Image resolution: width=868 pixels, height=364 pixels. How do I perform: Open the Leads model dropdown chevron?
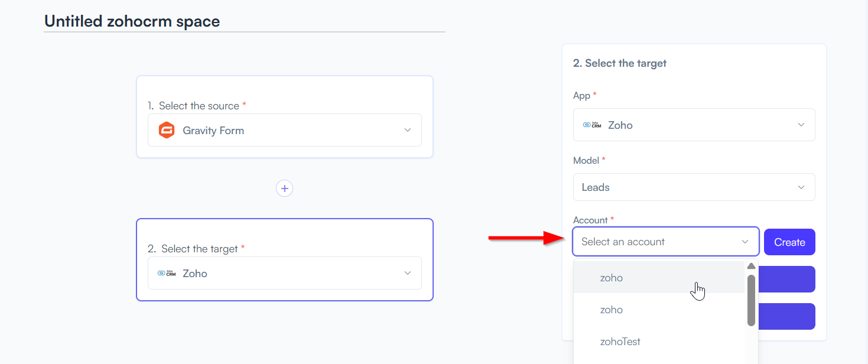pyautogui.click(x=801, y=187)
